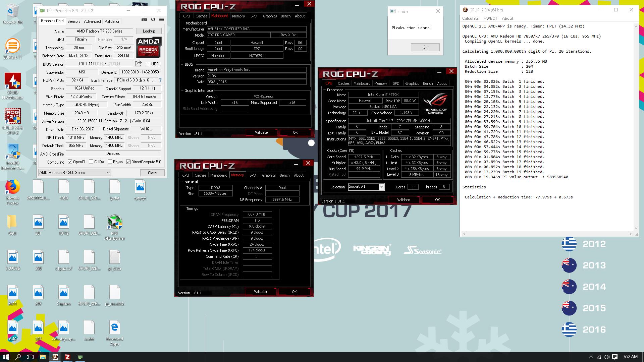Click Validate in the Mainboard CPU-Z window

pyautogui.click(x=261, y=132)
